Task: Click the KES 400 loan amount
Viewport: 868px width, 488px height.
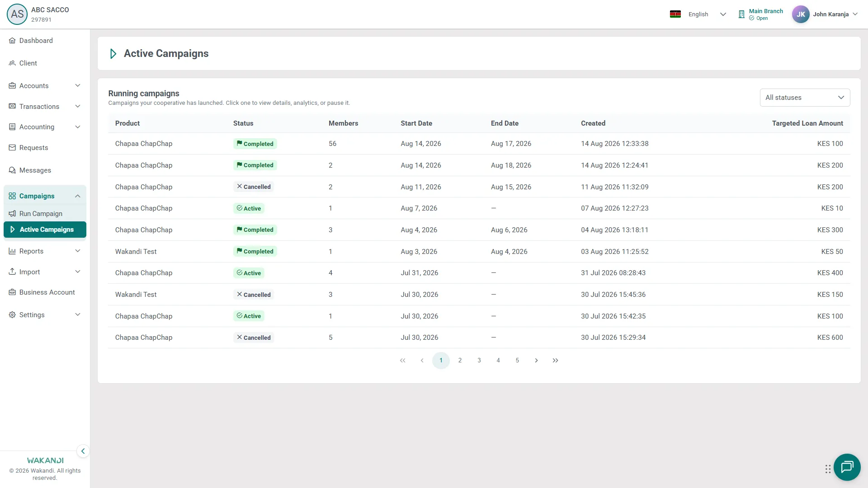Action: coord(830,273)
